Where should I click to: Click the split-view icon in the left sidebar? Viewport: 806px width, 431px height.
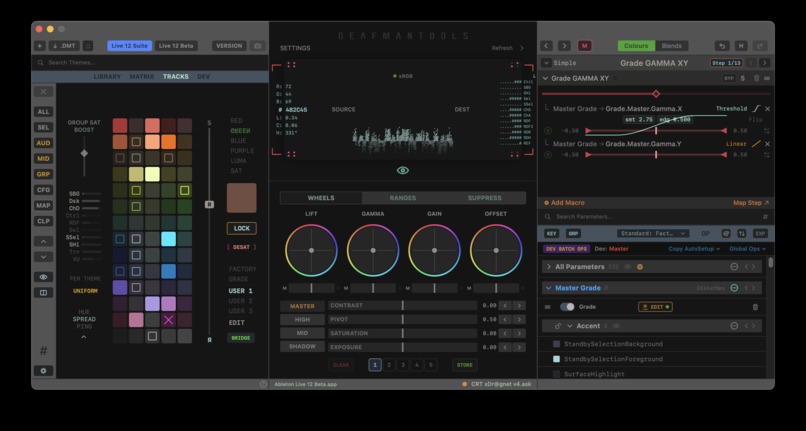coord(43,293)
